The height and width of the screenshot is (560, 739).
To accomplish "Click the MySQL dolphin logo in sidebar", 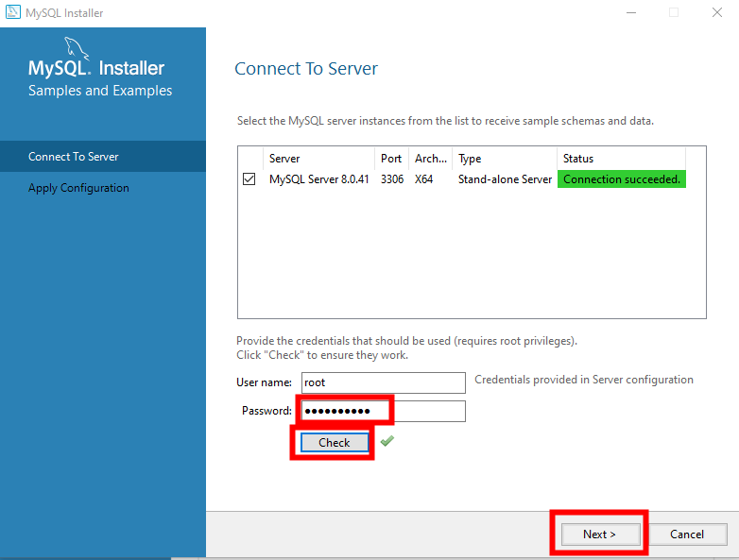I will [x=76, y=48].
